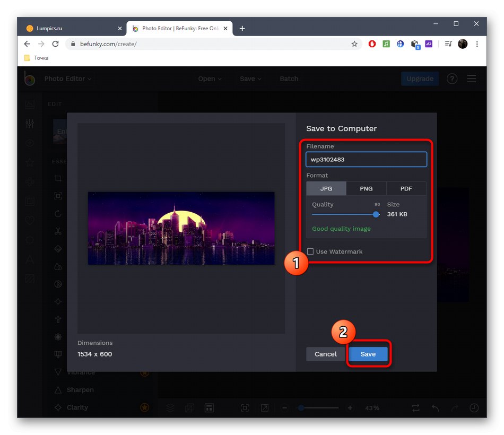Click the history clock icon

474,408
